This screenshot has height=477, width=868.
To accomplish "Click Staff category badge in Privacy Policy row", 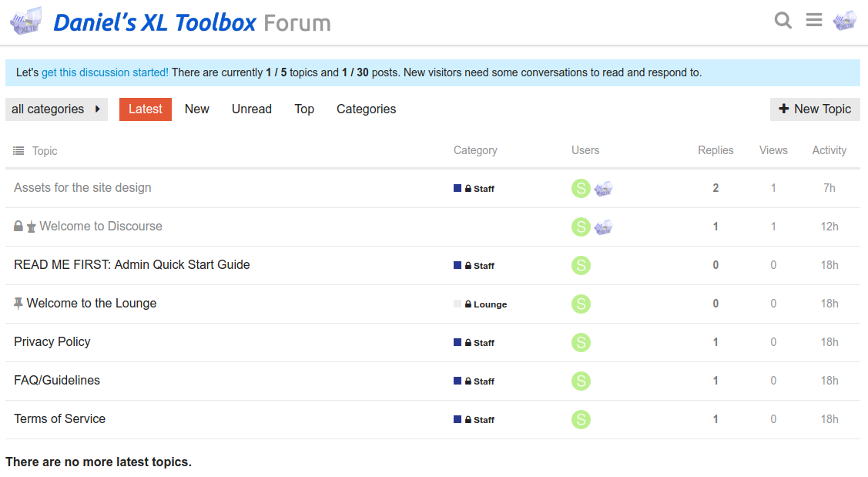I will click(x=474, y=342).
